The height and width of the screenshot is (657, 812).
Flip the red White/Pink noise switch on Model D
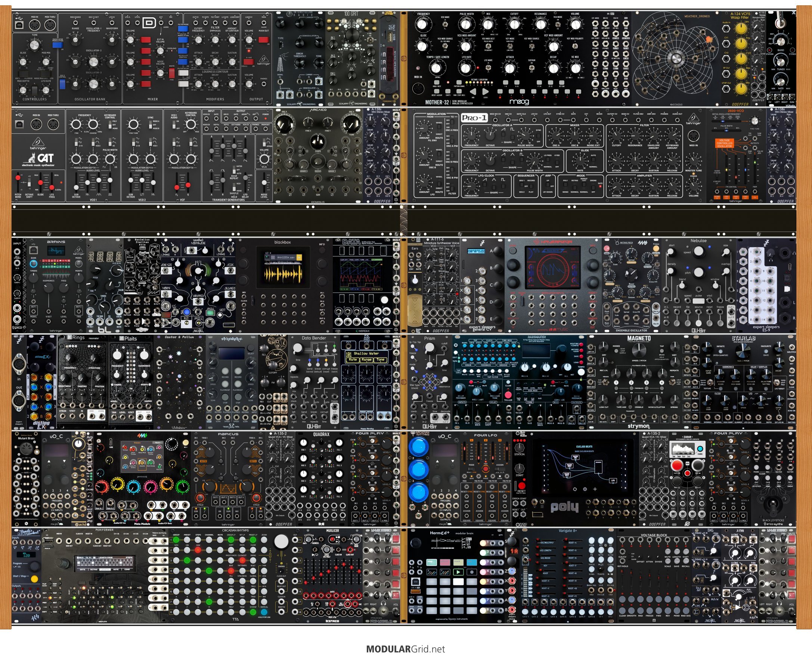coord(172,72)
